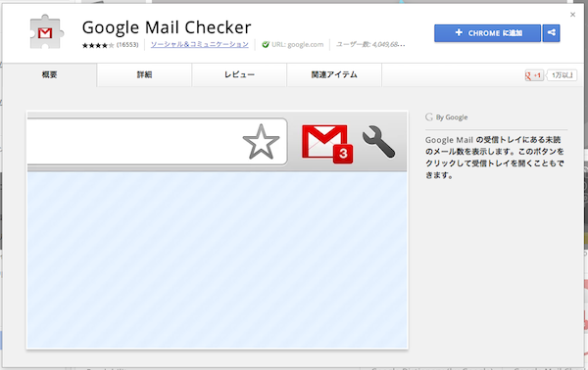Viewport: 588px width, 370px height.
Task: Open the ソーシャル&コミュニケーション category link
Action: pos(200,45)
